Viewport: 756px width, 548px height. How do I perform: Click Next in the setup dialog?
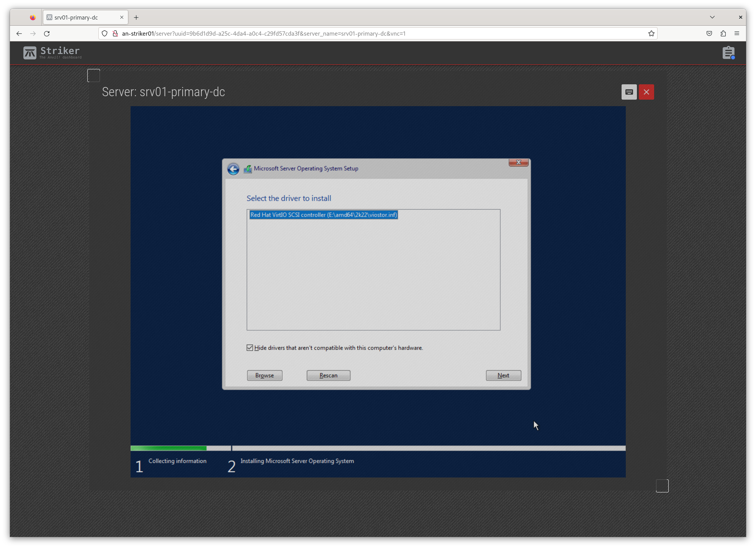pyautogui.click(x=504, y=376)
